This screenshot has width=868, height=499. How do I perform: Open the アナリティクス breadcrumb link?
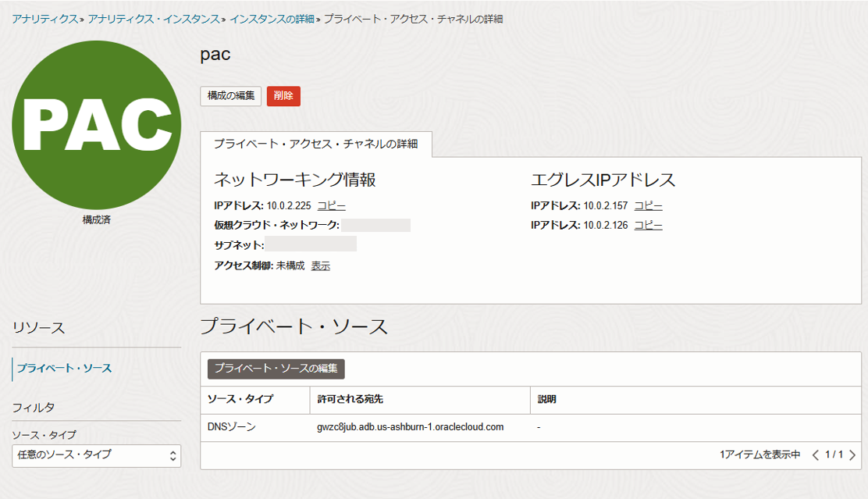44,19
